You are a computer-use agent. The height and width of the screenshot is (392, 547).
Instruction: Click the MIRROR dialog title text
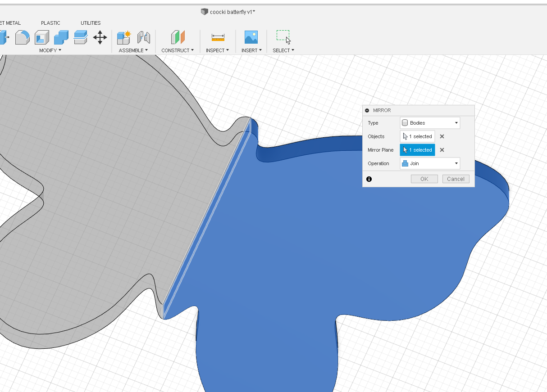point(382,110)
